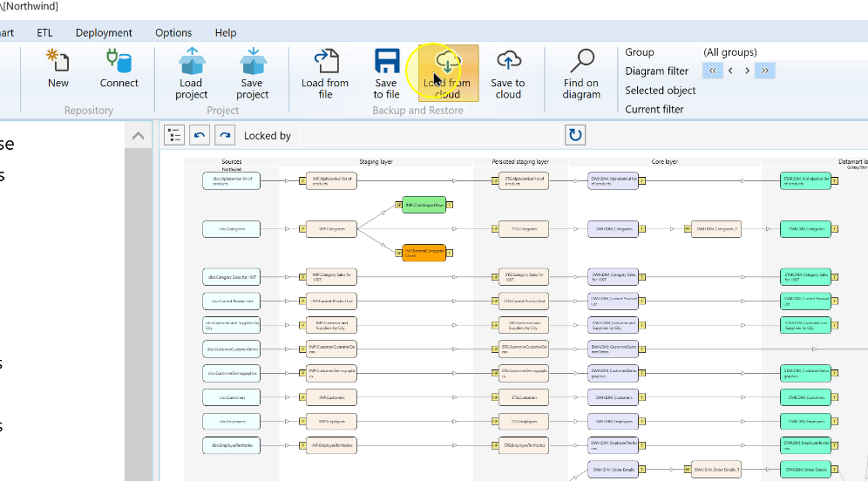Screen dimensions: 868x481
Task: Select the dbo.Current Product List node
Action: [x=232, y=301]
